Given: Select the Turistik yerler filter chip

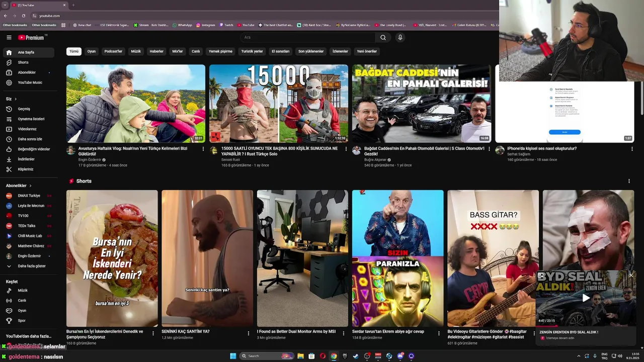Looking at the screenshot, I should coord(252,51).
